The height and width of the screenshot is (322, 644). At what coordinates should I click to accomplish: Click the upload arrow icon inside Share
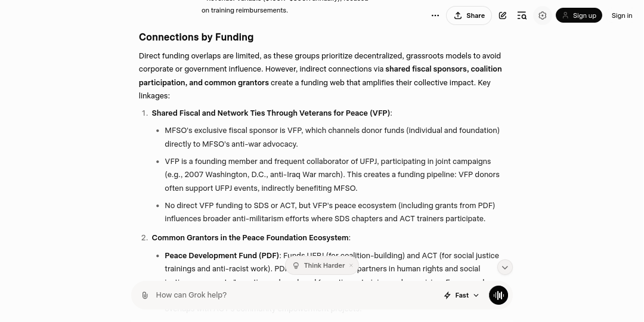[458, 16]
